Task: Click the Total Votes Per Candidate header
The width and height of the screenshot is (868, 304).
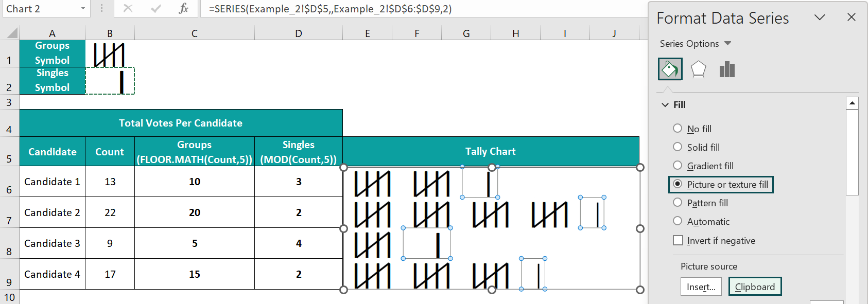Action: click(181, 123)
